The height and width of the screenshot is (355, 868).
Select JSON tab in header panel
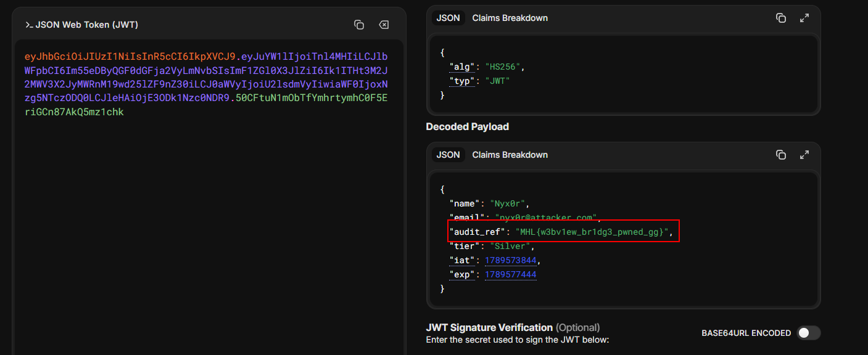448,18
